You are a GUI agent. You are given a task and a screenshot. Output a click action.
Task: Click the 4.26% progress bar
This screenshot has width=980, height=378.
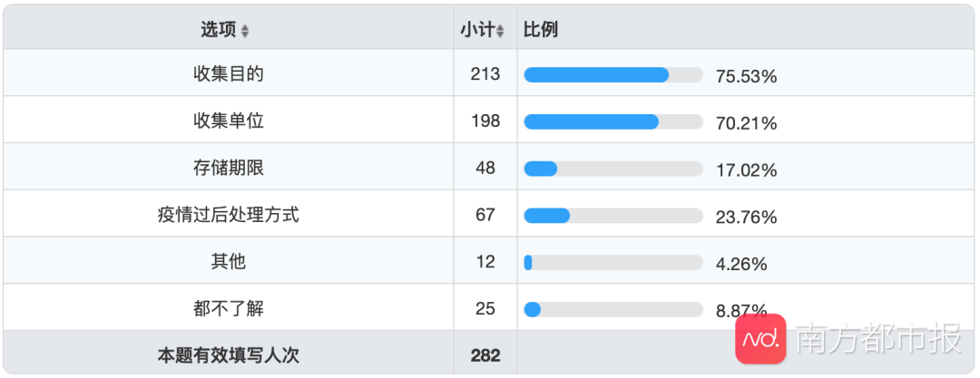tap(613, 263)
